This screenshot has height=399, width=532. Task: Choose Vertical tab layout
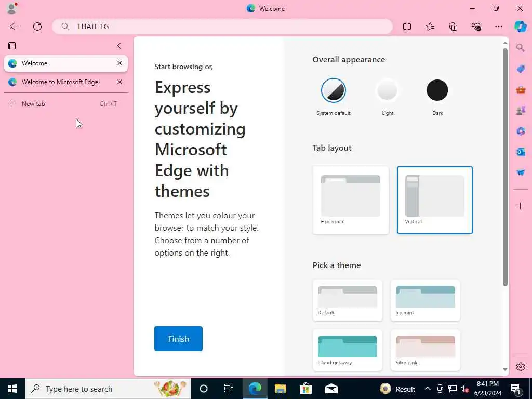(435, 200)
